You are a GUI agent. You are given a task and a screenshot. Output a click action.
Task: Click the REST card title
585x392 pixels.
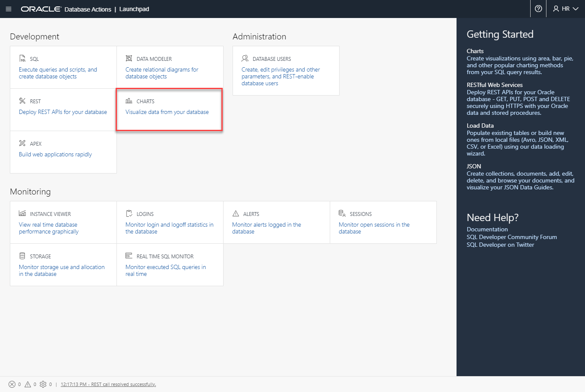(36, 101)
